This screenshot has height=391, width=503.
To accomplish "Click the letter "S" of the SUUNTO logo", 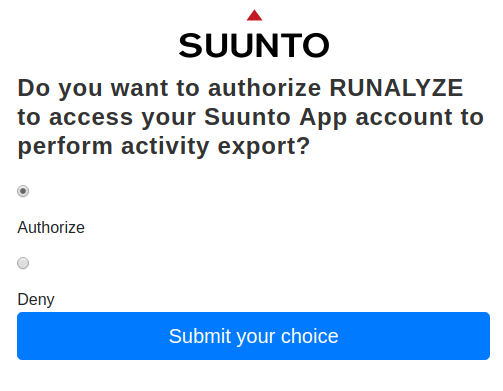I will (x=191, y=45).
